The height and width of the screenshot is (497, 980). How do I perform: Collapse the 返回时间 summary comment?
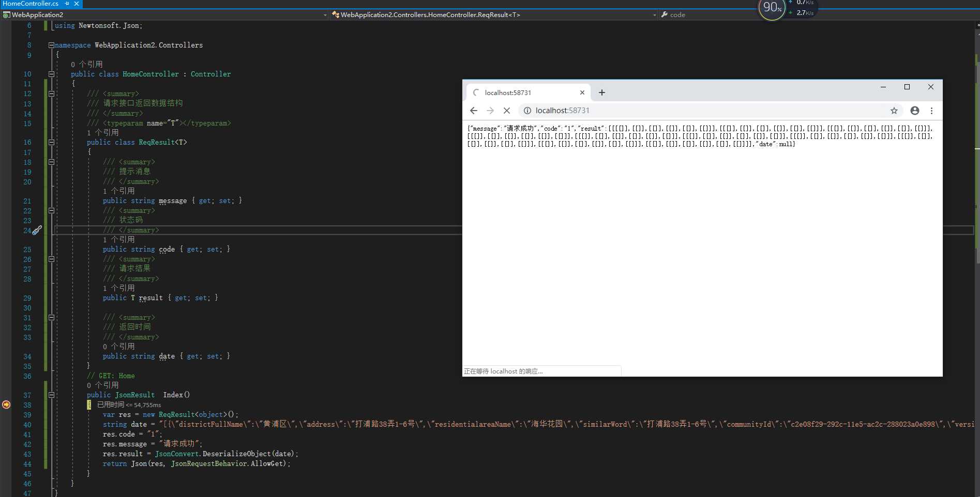pyautogui.click(x=51, y=318)
